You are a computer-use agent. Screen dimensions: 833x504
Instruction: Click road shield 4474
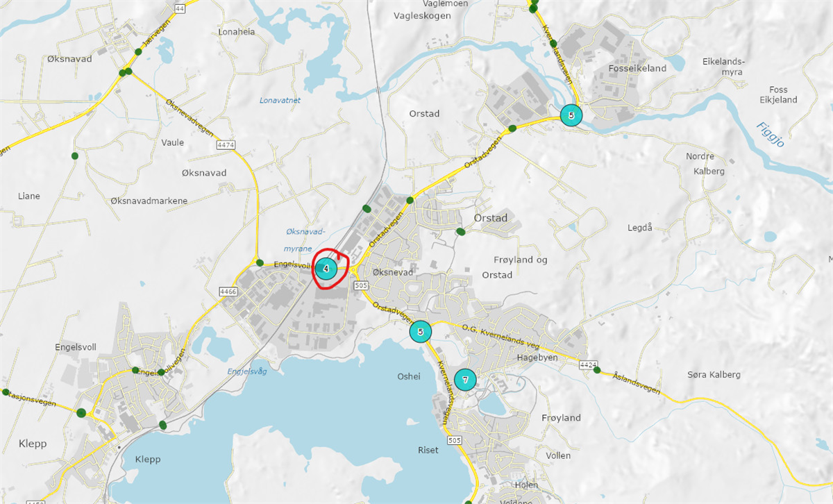click(x=226, y=145)
